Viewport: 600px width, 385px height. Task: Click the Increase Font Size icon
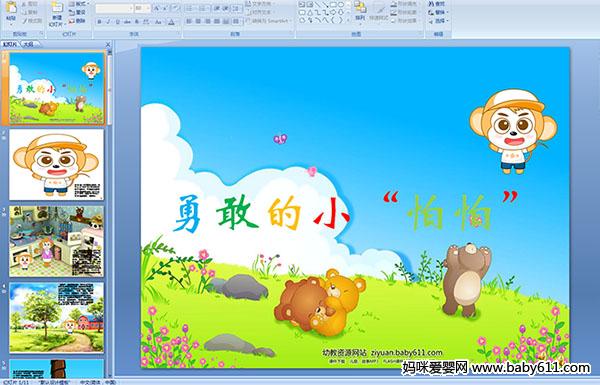click(157, 8)
